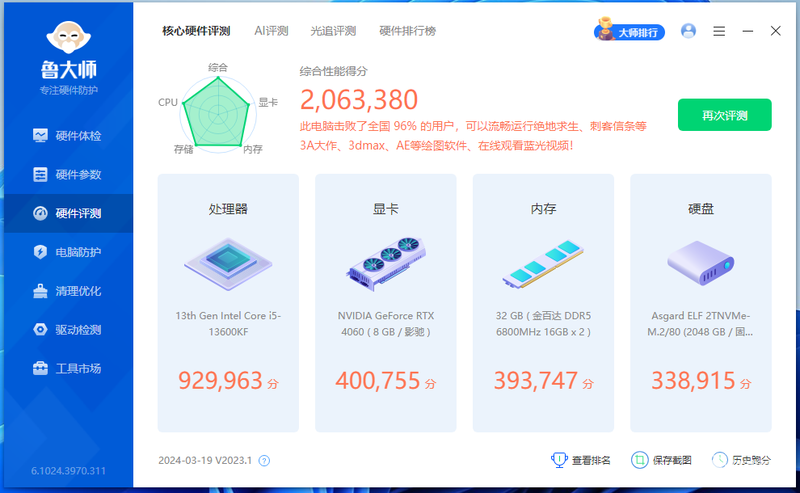
Task: Click the clock icon beside 历史跑分
Action: tap(719, 460)
